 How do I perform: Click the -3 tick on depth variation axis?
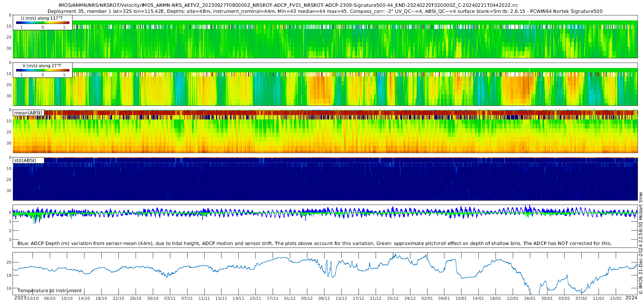pyautogui.click(x=9, y=240)
